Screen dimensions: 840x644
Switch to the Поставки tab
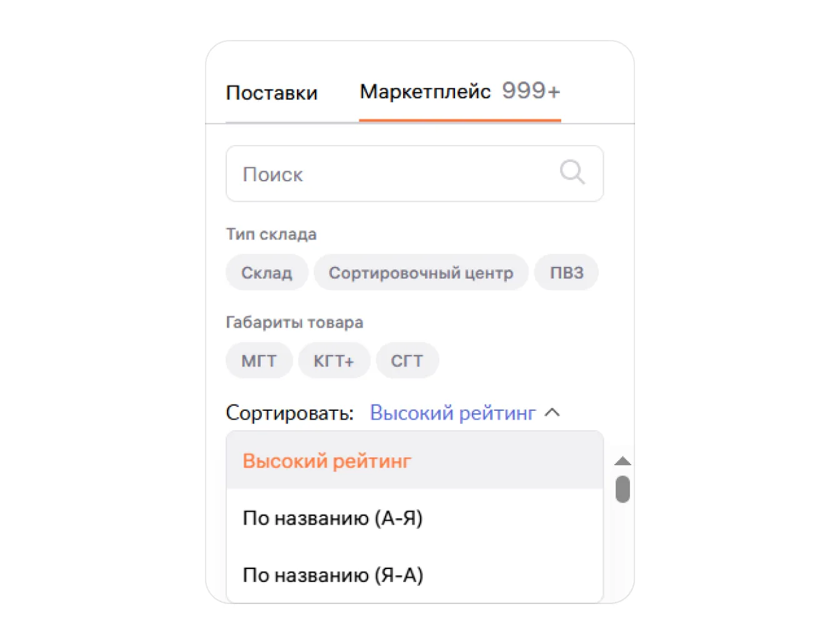272,93
